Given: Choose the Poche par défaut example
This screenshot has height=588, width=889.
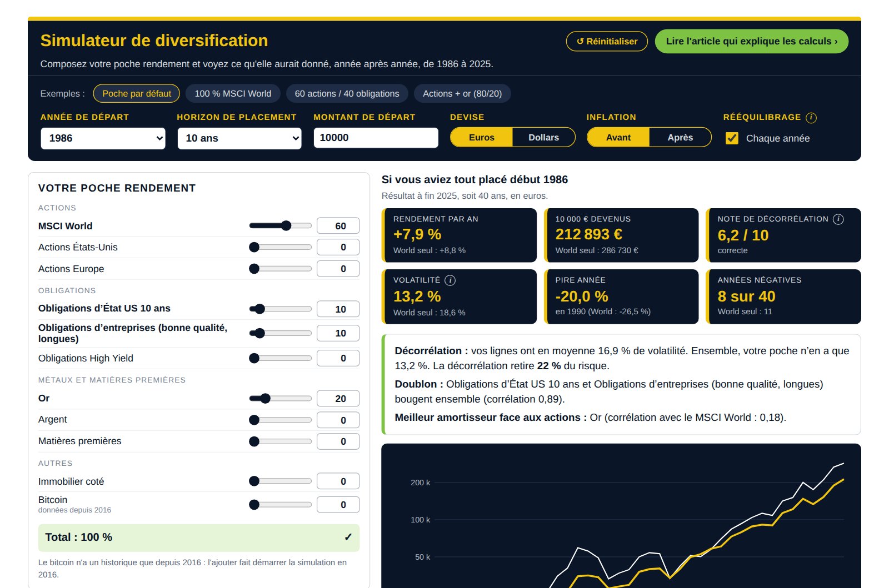Looking at the screenshot, I should coord(137,94).
